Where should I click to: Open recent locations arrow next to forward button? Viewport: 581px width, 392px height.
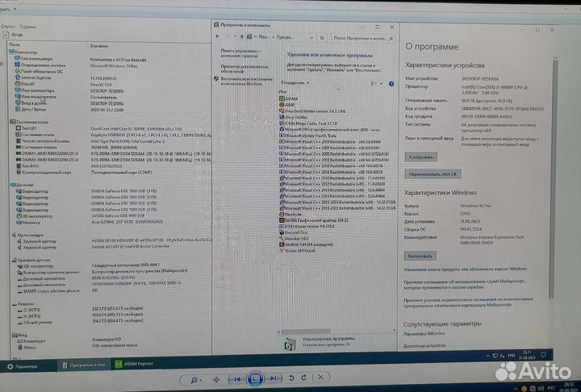pyautogui.click(x=235, y=36)
